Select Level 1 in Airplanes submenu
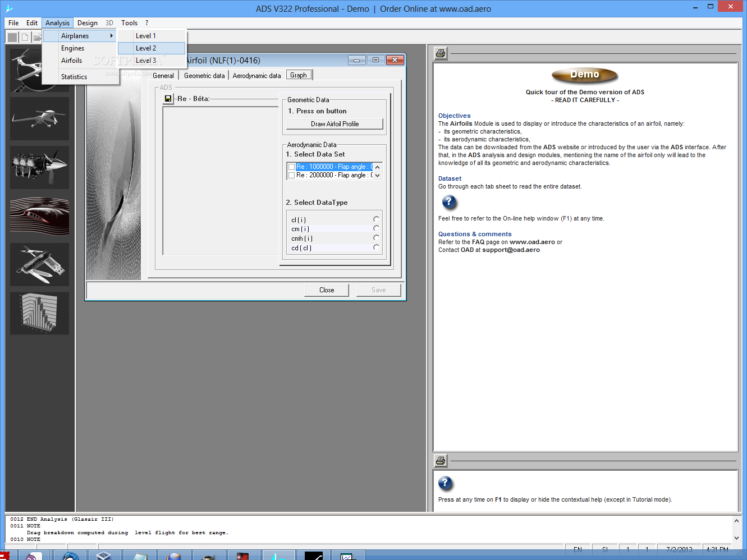 [146, 36]
